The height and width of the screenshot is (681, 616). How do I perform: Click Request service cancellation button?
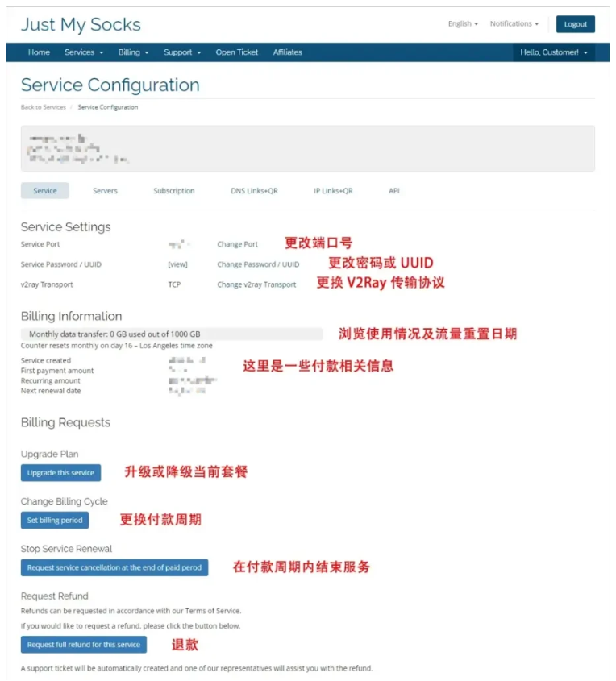pyautogui.click(x=114, y=567)
